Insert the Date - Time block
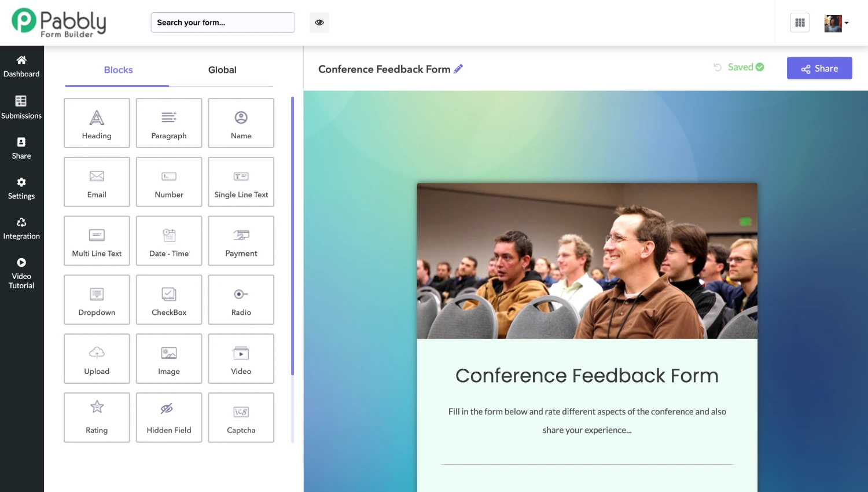868x492 pixels. click(169, 241)
